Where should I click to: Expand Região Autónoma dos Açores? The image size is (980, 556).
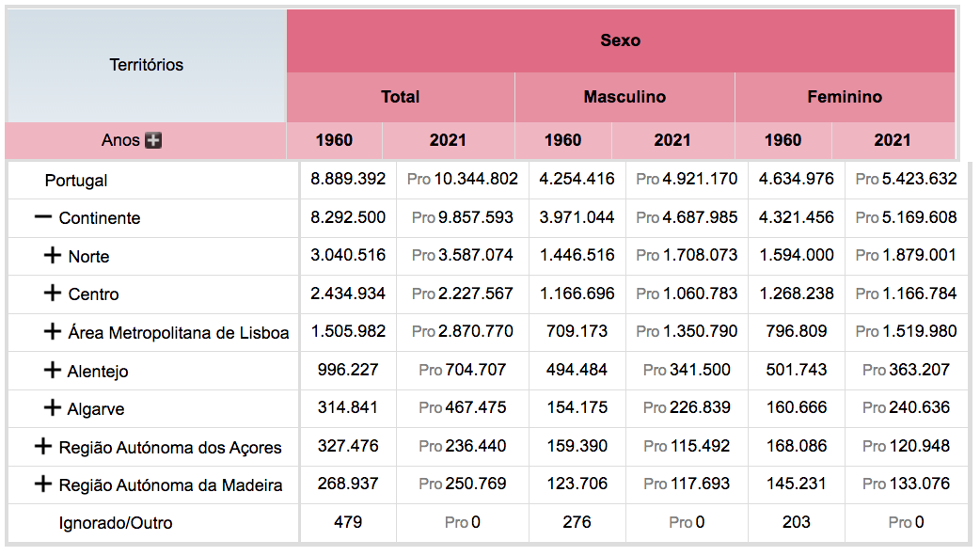click(x=42, y=447)
